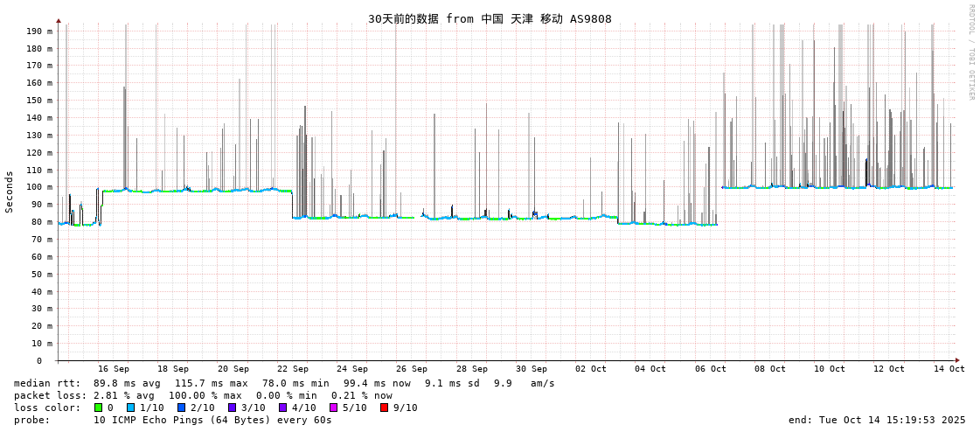Click the violet 3/10 loss swatch
Viewport: 980px width, 432px height.
232,408
